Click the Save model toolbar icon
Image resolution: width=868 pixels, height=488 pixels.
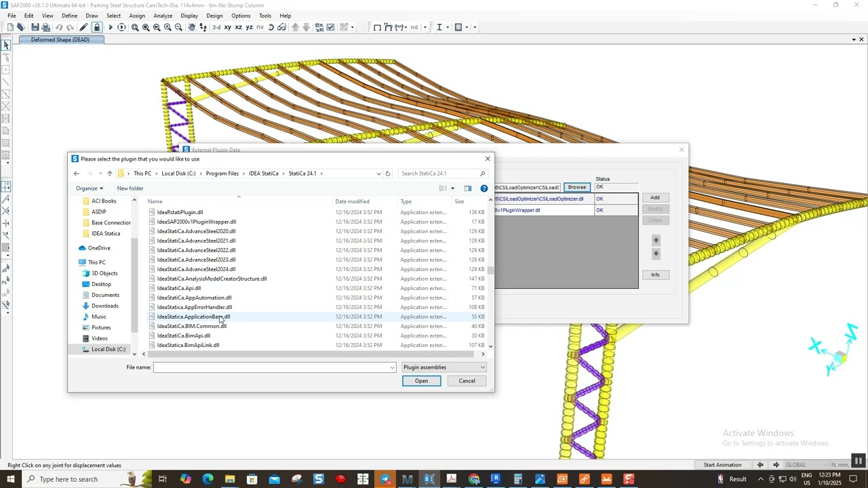35,27
